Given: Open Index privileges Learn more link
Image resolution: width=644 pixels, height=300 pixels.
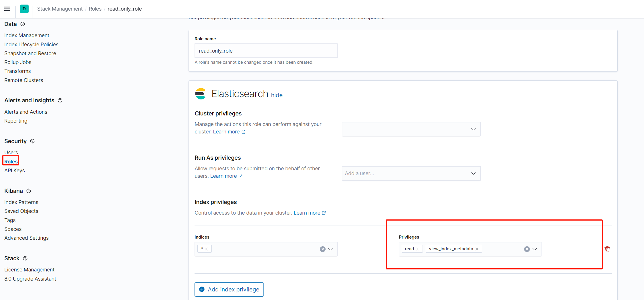Looking at the screenshot, I should [x=310, y=213].
